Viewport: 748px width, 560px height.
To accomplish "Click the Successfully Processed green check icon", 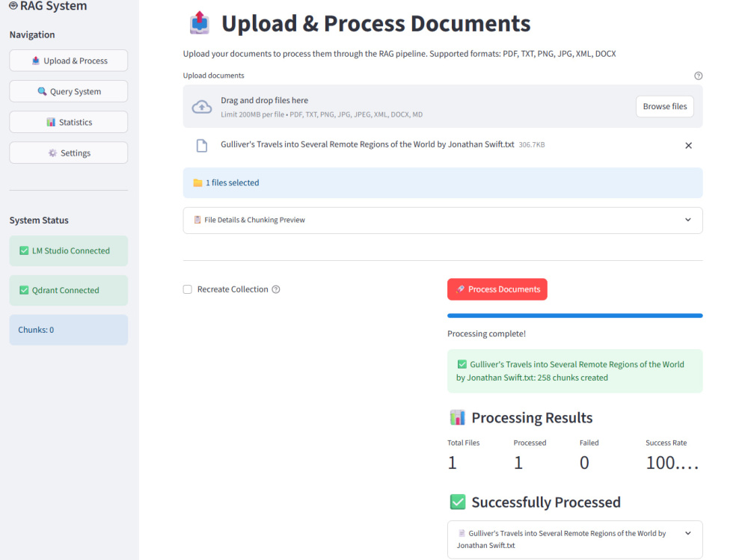I will tap(458, 502).
